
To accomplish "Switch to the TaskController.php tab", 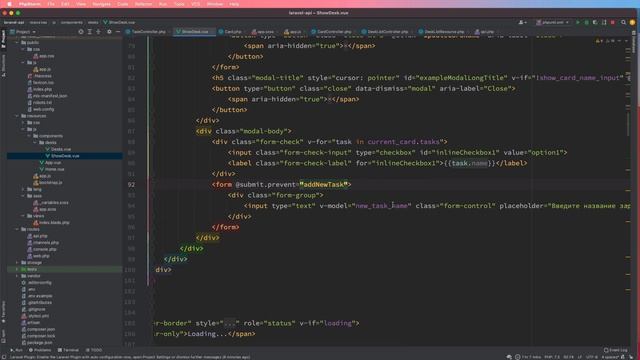I will (x=146, y=31).
